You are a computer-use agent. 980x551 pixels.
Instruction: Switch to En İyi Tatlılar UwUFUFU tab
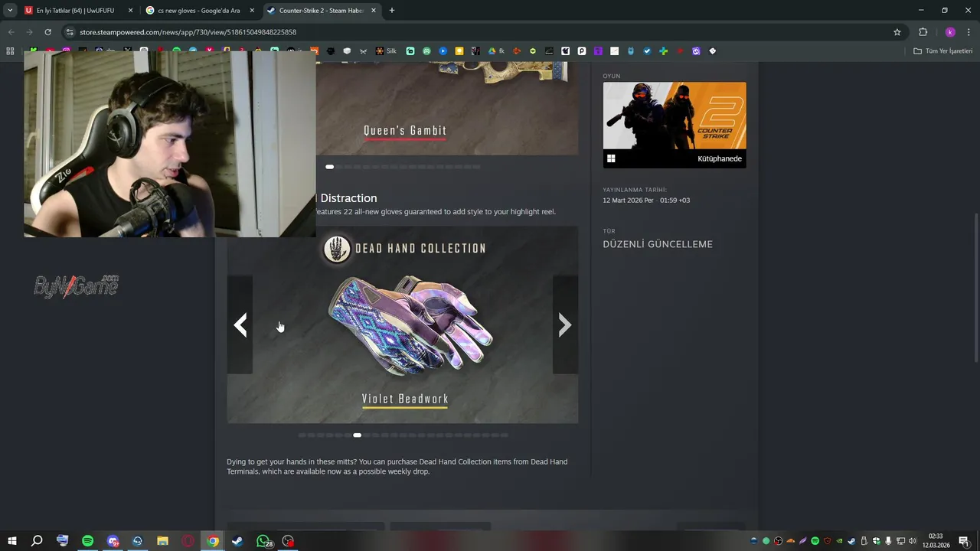(77, 11)
